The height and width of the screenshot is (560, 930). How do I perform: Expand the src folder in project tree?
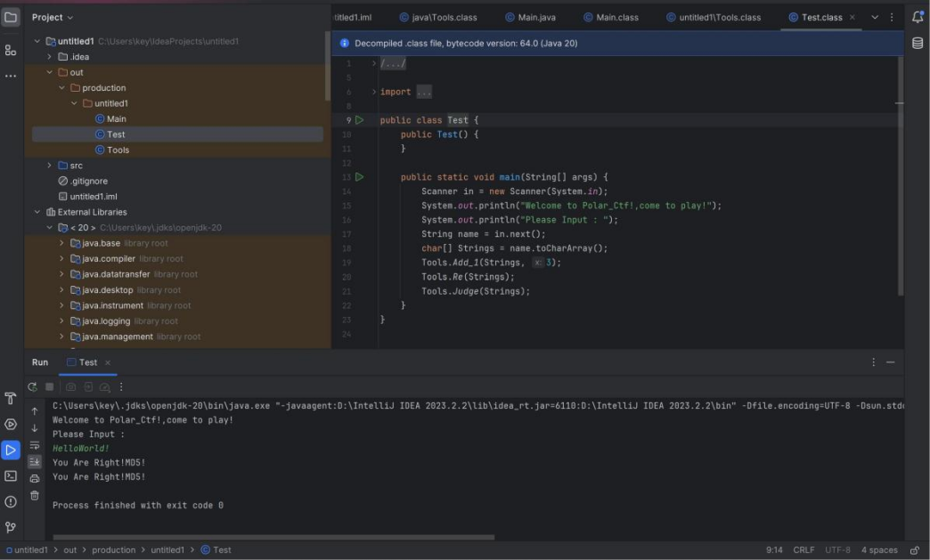click(x=50, y=166)
